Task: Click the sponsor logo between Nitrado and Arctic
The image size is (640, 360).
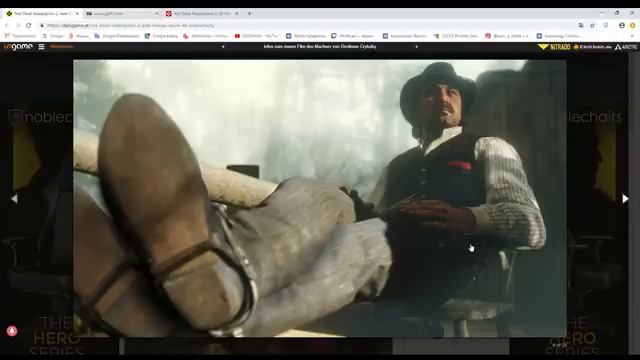Action: (x=592, y=47)
